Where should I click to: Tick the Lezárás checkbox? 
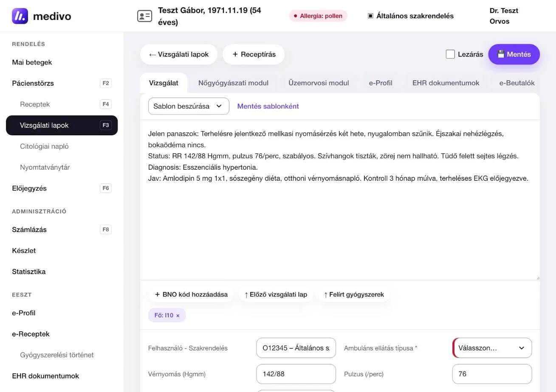pos(450,54)
